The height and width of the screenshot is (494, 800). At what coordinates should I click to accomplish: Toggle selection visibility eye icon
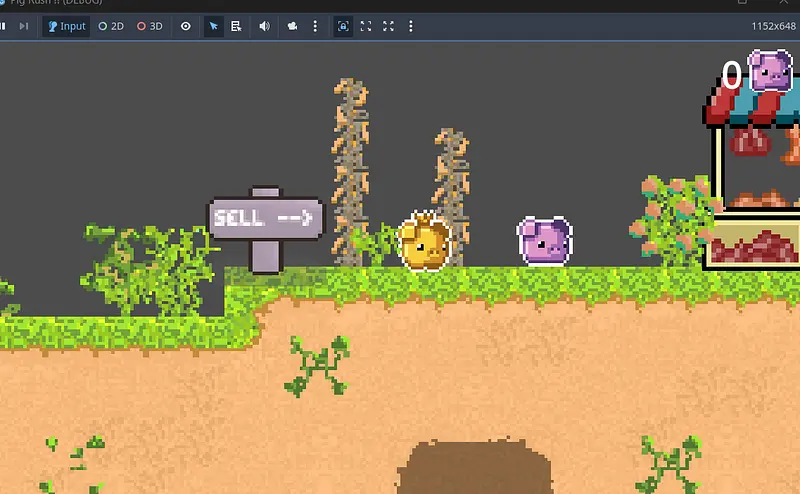point(186,26)
